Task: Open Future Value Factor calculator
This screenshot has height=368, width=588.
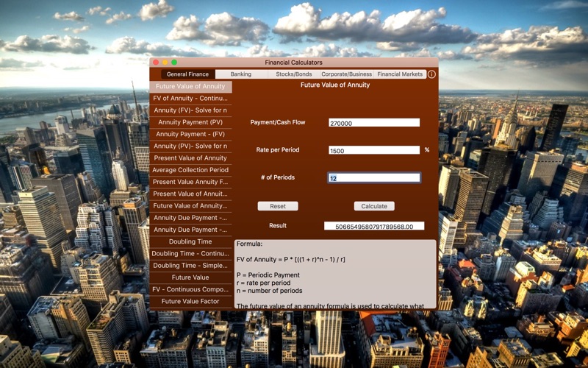Action: pyautogui.click(x=190, y=301)
